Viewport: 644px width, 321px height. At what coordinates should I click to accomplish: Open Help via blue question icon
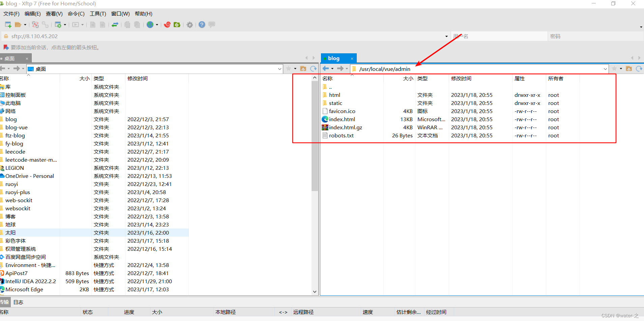pos(202,25)
